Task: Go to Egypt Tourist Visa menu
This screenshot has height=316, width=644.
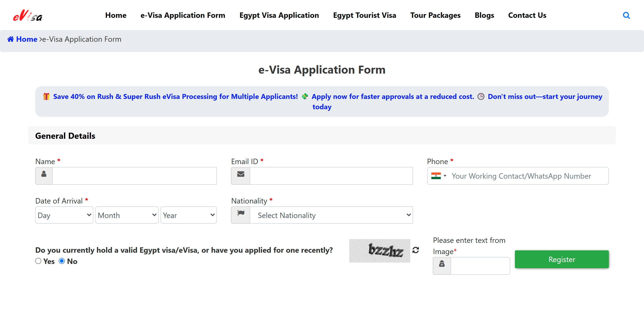Action: pyautogui.click(x=364, y=15)
